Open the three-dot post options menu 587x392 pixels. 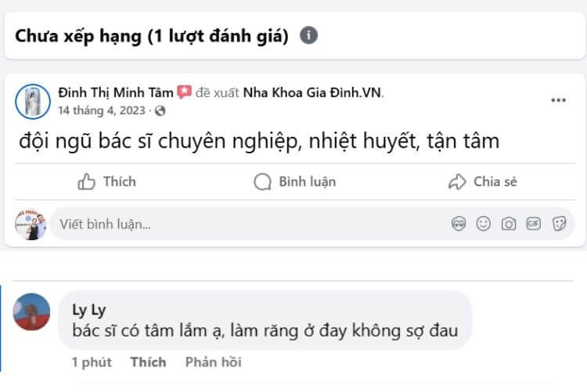point(558,100)
